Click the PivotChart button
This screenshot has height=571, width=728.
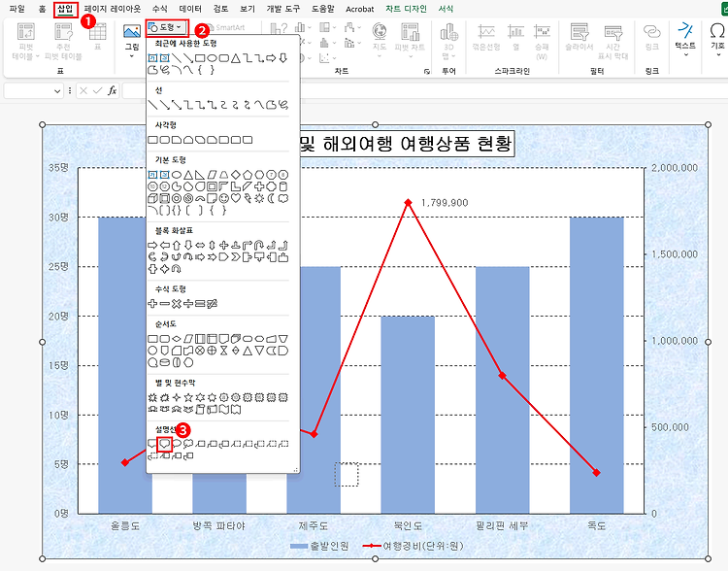pyautogui.click(x=410, y=40)
